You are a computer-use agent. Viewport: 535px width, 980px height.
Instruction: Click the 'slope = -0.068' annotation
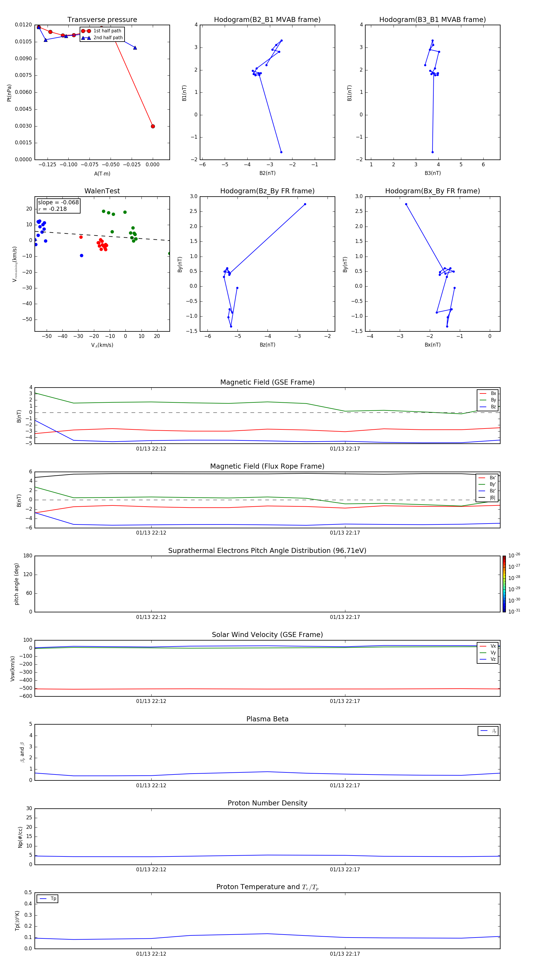click(x=58, y=203)
